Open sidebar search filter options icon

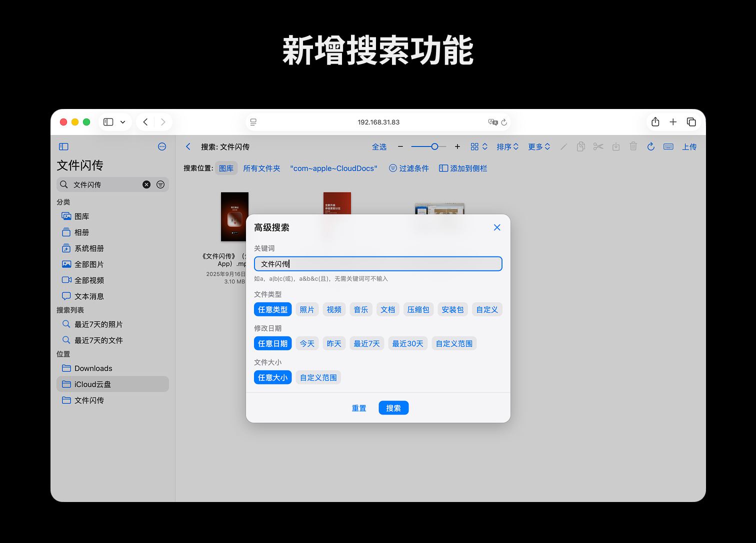(x=160, y=184)
